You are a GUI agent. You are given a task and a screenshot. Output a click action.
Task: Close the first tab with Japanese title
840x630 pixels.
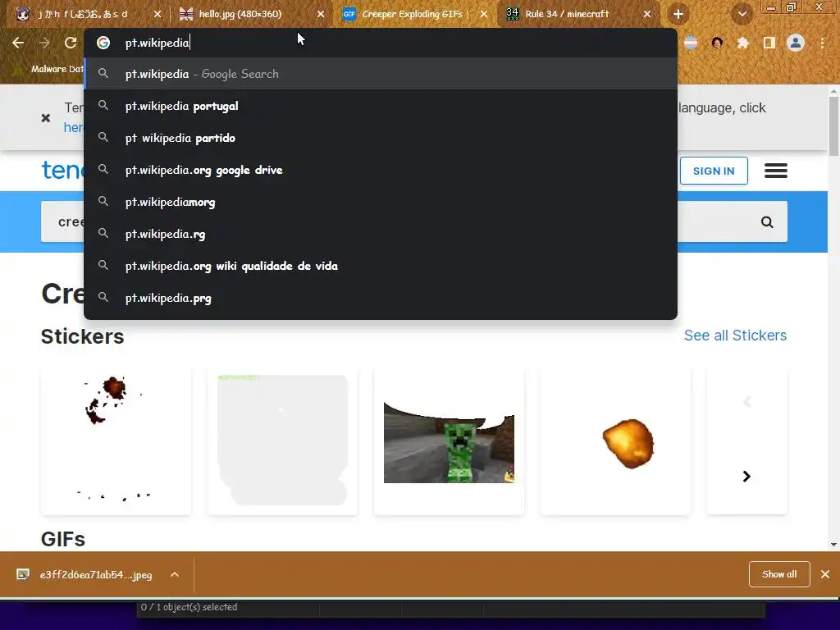[x=157, y=14]
